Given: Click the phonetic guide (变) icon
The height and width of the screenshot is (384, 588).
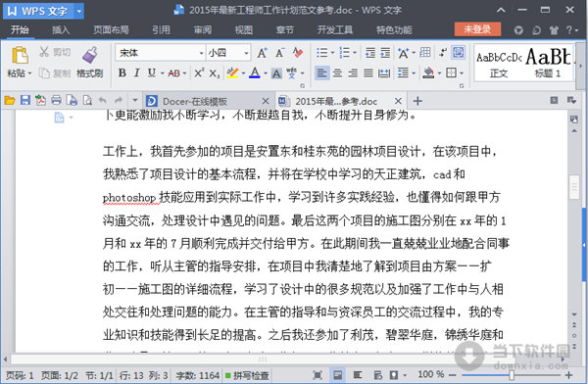Looking at the screenshot, I should coord(291,72).
